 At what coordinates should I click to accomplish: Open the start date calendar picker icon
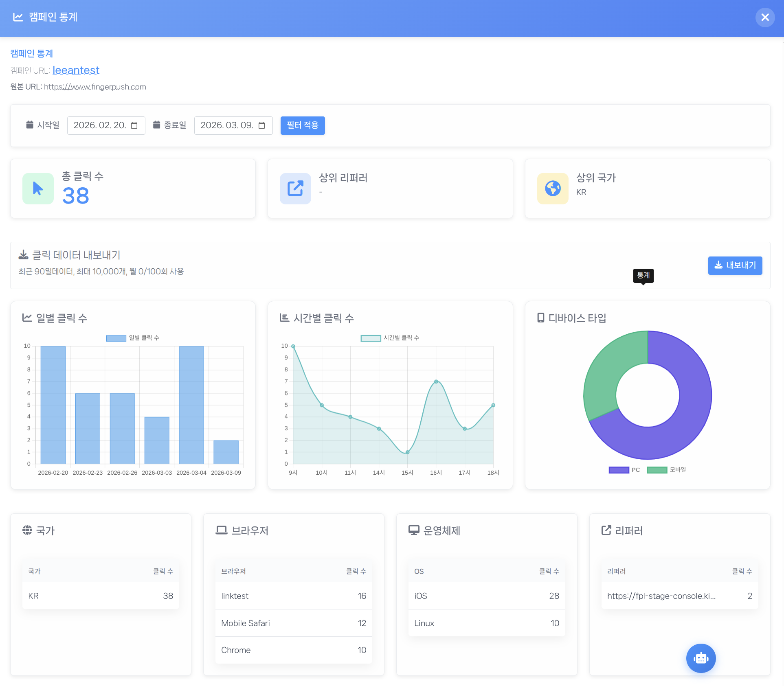[x=134, y=125]
